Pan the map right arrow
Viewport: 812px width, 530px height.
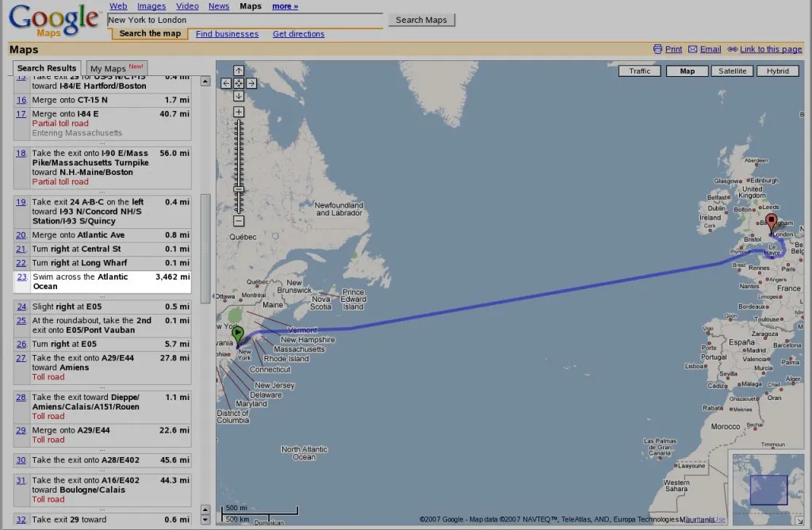click(x=251, y=83)
